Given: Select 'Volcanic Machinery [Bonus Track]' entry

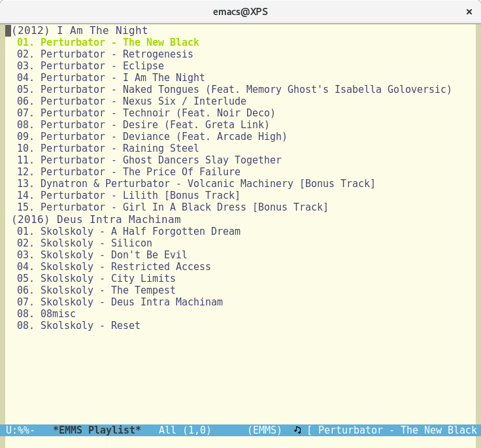Looking at the screenshot, I should pos(196,184).
